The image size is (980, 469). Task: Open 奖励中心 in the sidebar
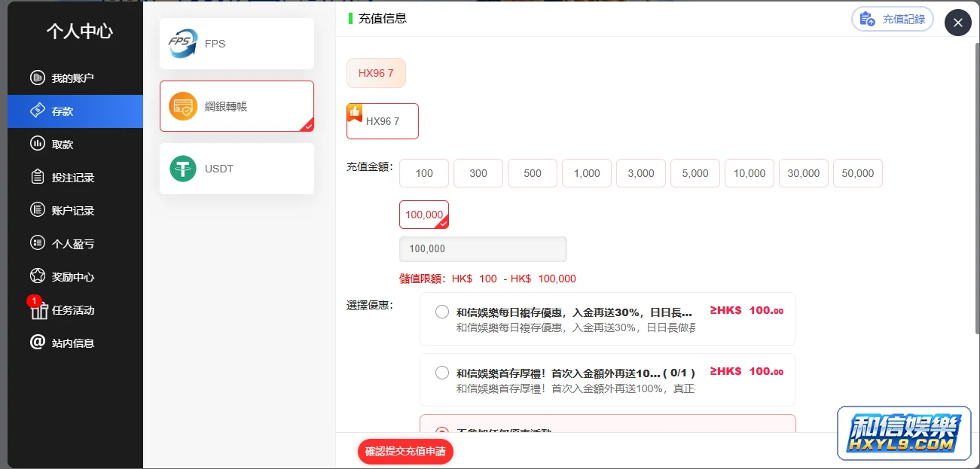(x=75, y=277)
